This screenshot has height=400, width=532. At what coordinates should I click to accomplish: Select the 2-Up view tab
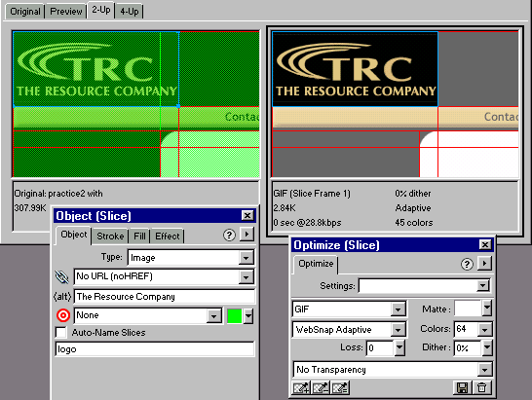pos(101,10)
